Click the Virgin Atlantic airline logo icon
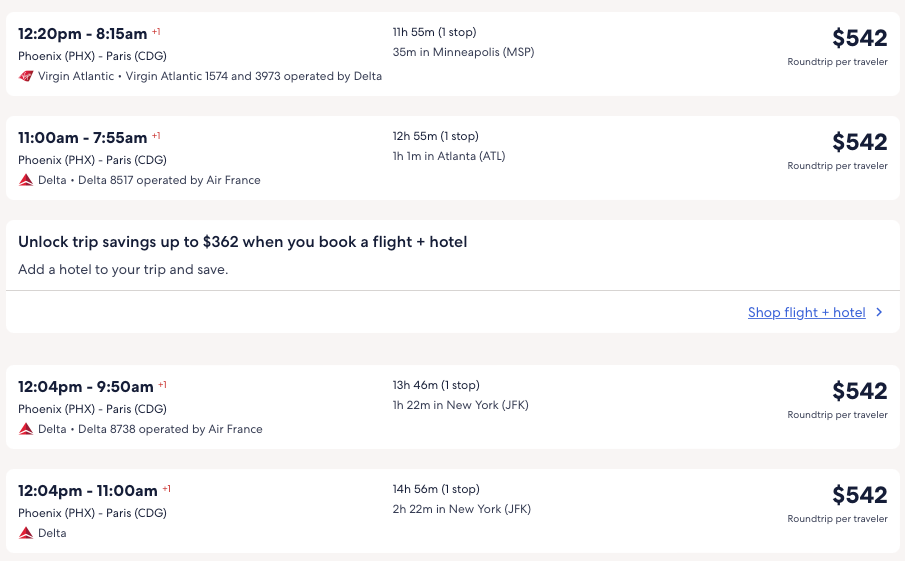The height and width of the screenshot is (561, 905). [x=26, y=76]
